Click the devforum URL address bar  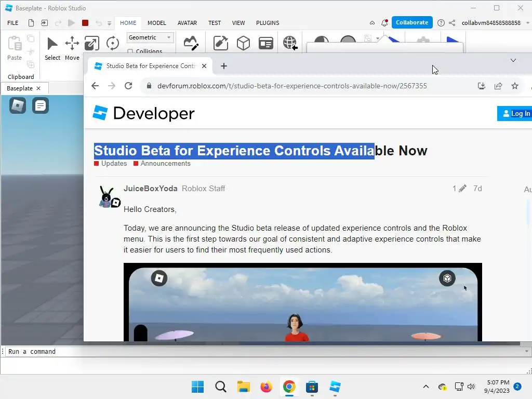(292, 86)
